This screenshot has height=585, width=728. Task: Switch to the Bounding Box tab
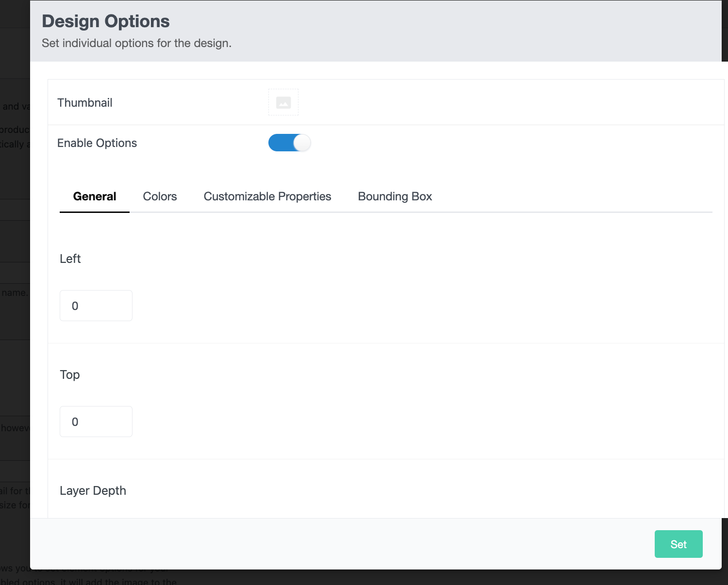pos(395,196)
